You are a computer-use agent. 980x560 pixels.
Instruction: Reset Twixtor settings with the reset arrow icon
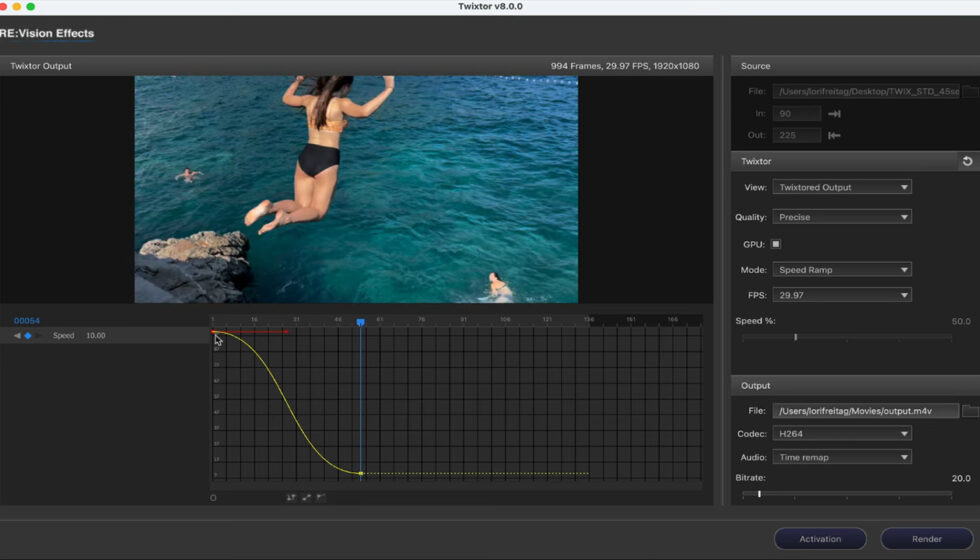967,161
